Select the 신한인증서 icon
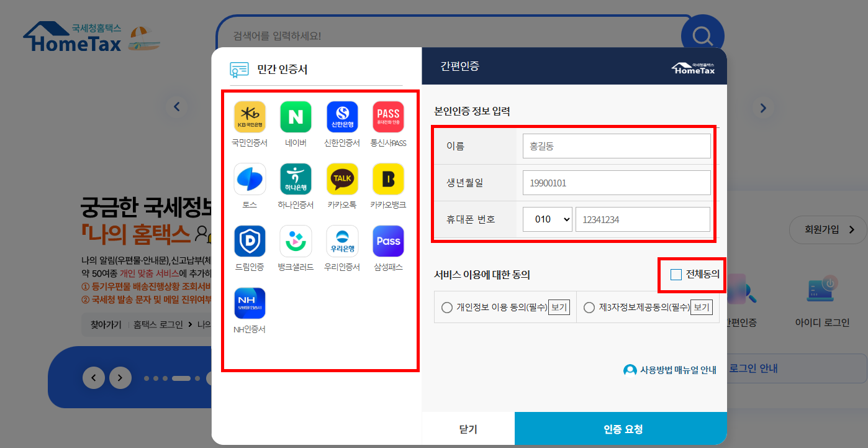 [x=342, y=117]
